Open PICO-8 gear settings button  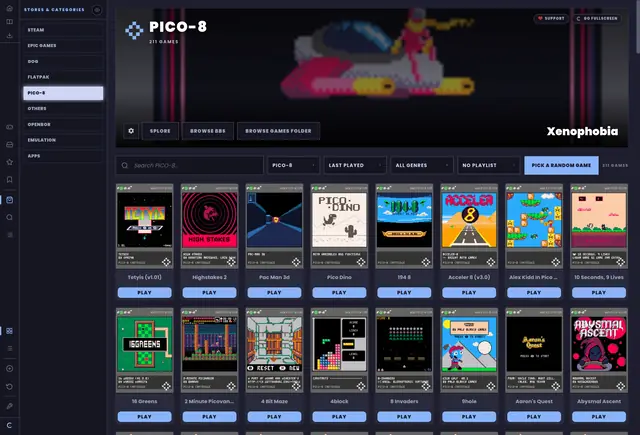[x=131, y=131]
